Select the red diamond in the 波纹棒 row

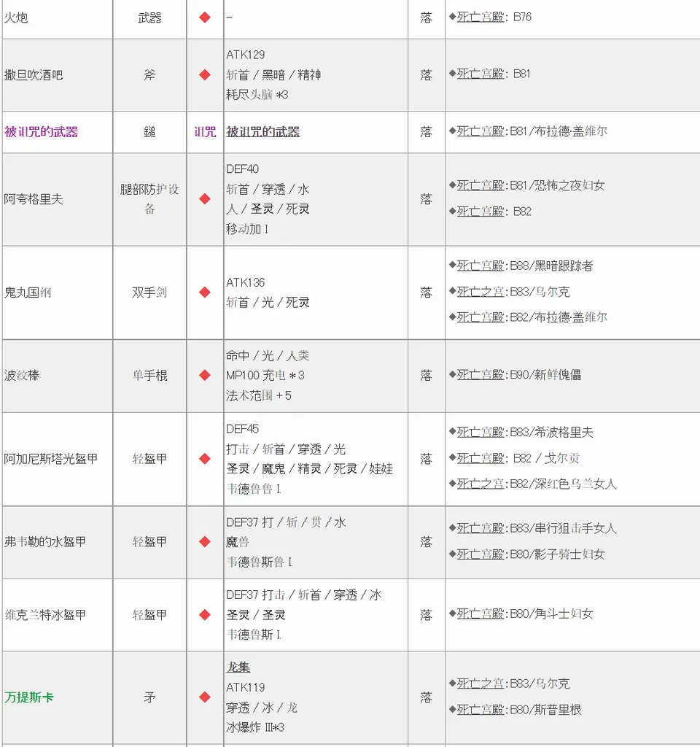205,376
